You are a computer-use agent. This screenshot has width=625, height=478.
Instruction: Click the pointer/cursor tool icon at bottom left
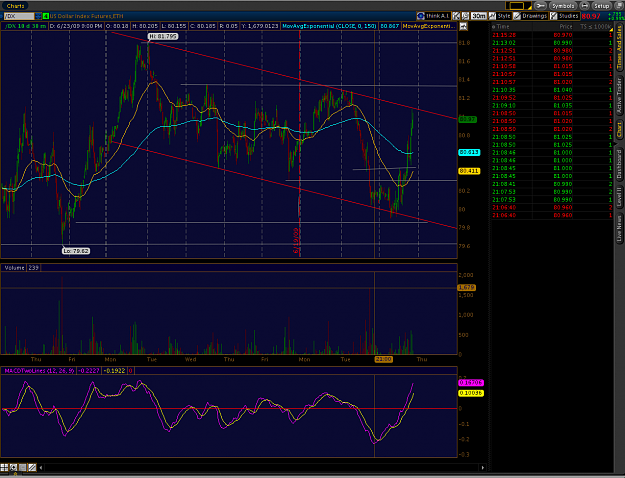[x=14, y=467]
